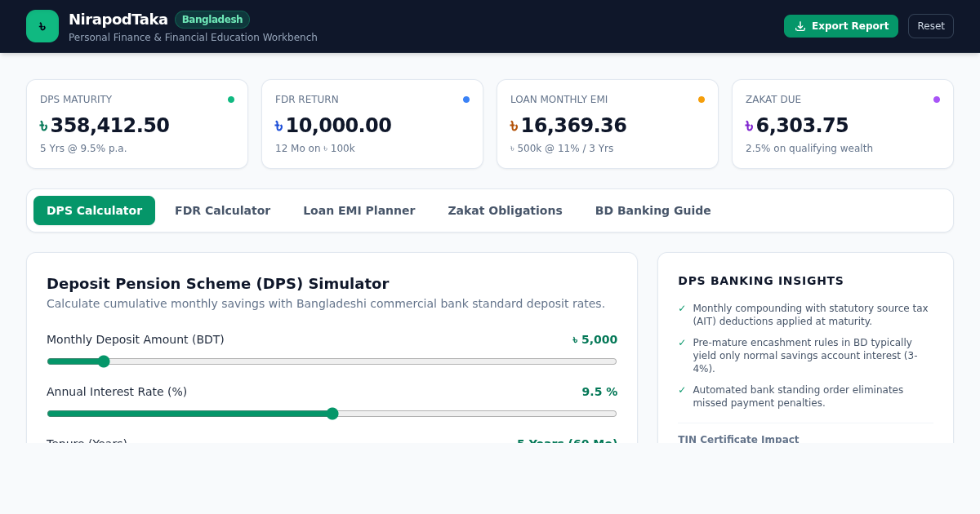Click the orange dot on Loan Monthly EMI card

[702, 100]
